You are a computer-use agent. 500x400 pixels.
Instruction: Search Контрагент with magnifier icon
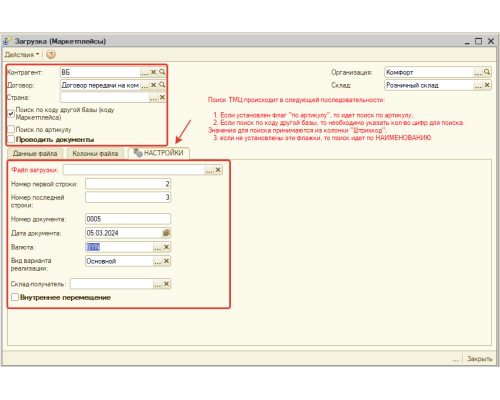[x=162, y=72]
